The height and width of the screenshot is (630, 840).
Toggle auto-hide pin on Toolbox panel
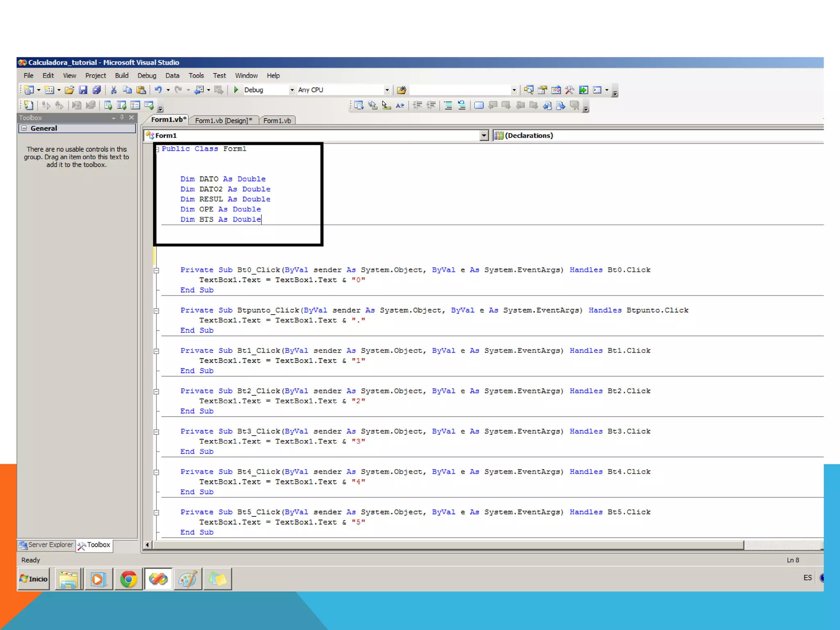point(122,118)
